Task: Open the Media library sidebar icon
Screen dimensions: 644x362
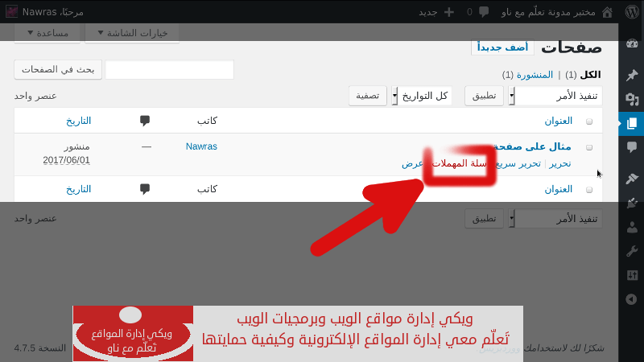Action: (x=631, y=99)
